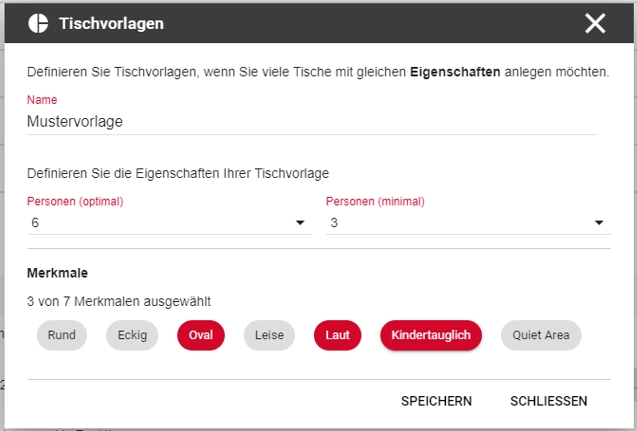Image resolution: width=637 pixels, height=431 pixels.
Task: Click the bold Eigenschaften word in the description
Action: pyautogui.click(x=455, y=72)
